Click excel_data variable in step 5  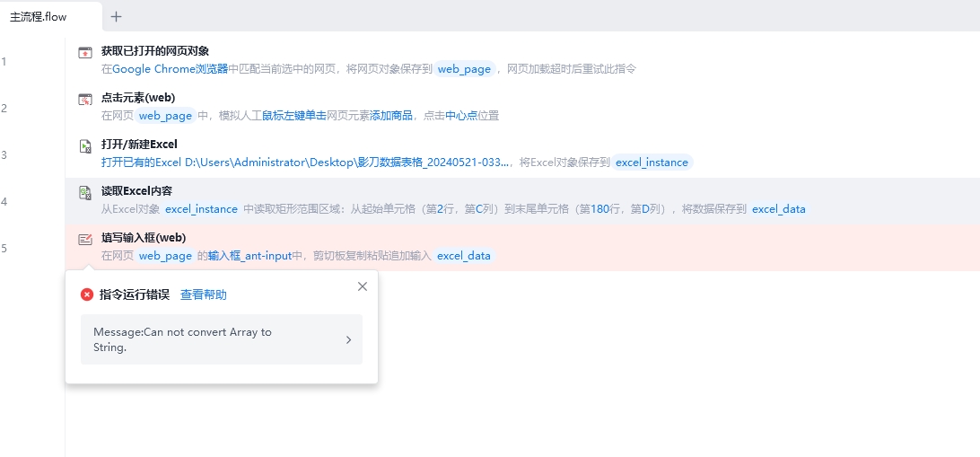[x=464, y=256]
